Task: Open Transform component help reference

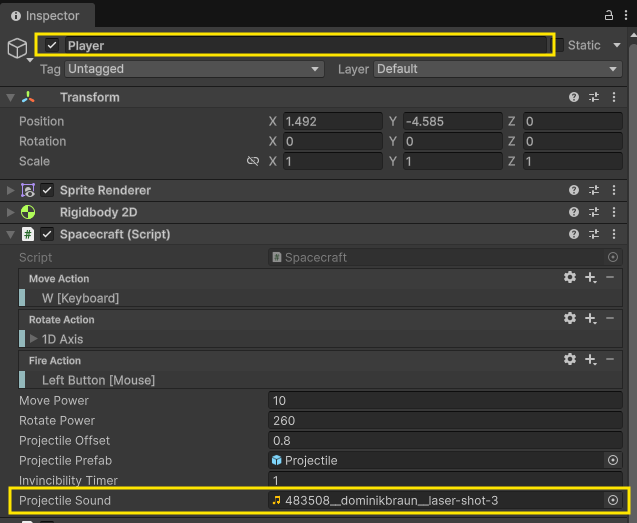Action: click(574, 97)
